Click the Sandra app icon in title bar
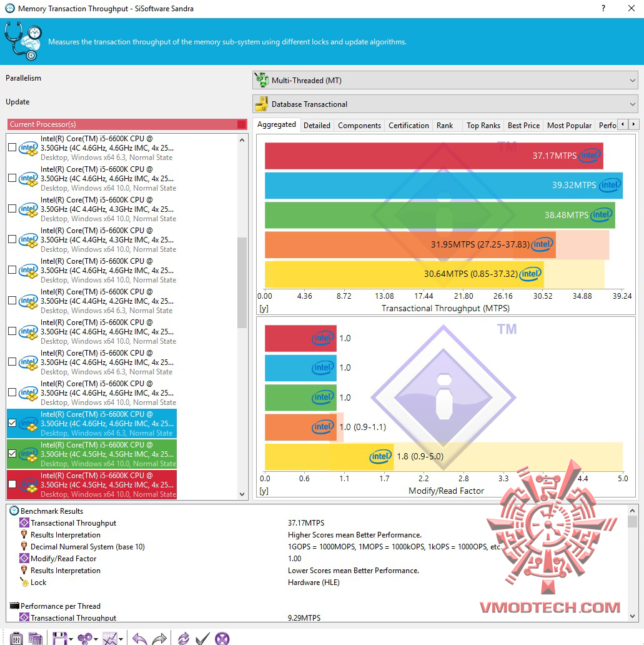The height and width of the screenshot is (645, 644). tap(9, 8)
